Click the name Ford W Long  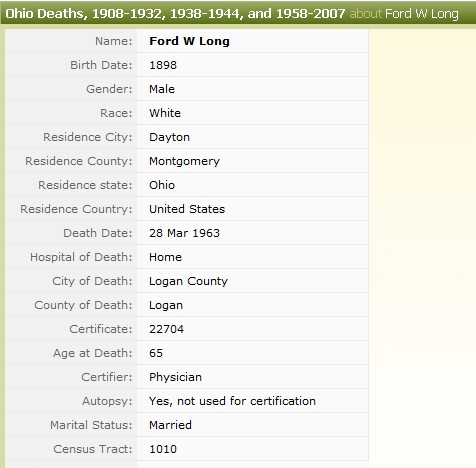[x=189, y=41]
